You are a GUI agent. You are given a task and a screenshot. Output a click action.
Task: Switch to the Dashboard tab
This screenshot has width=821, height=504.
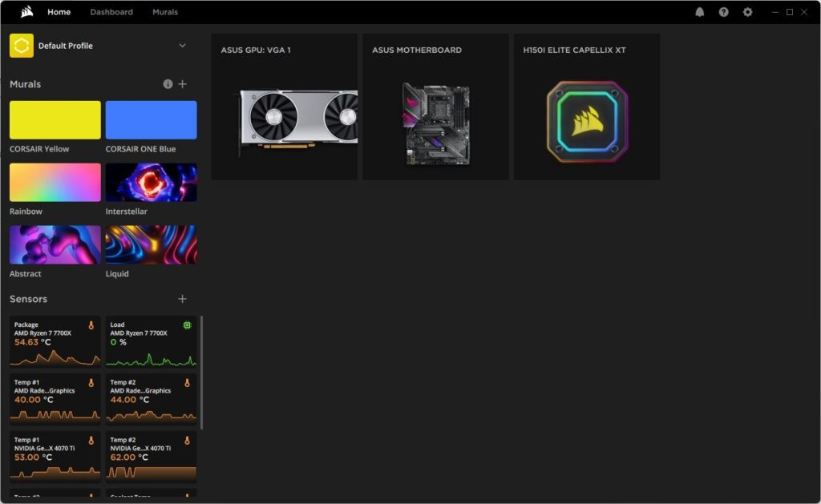click(x=111, y=12)
